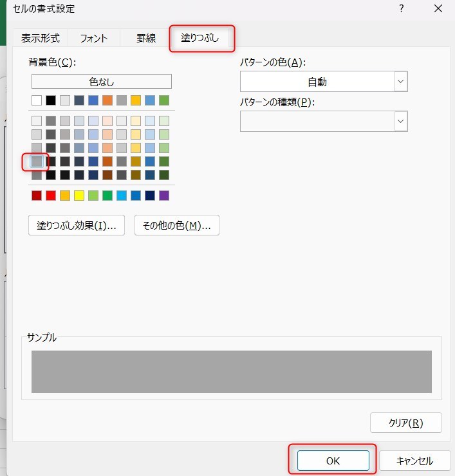Choose the light blue theme swatch
The height and width of the screenshot is (476, 455).
point(150,100)
